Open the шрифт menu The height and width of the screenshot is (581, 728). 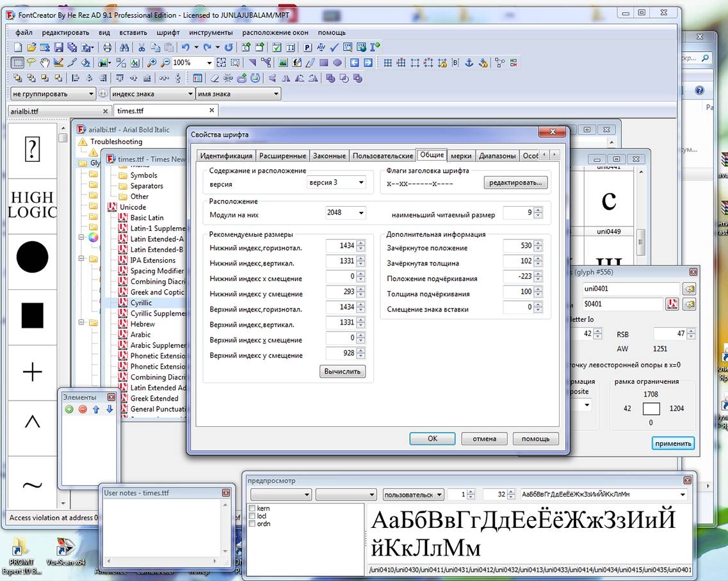click(x=168, y=33)
